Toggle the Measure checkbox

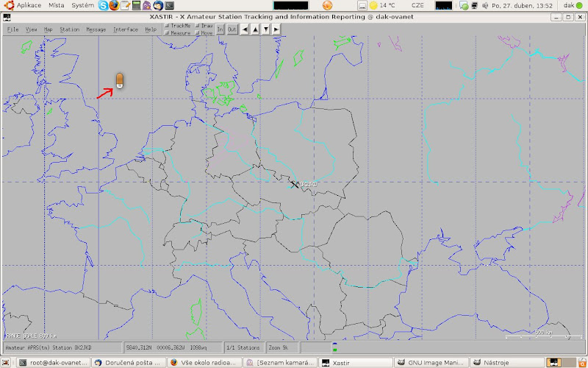pos(168,33)
